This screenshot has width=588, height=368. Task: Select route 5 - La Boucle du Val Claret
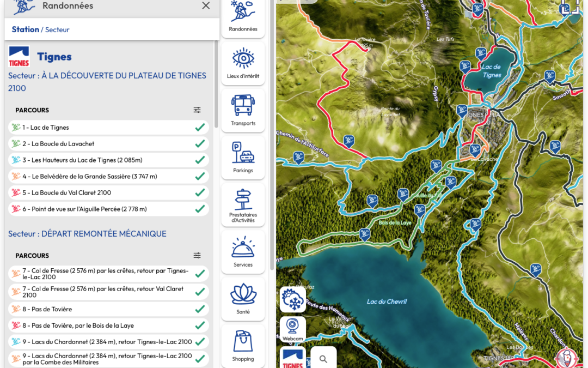pos(108,192)
